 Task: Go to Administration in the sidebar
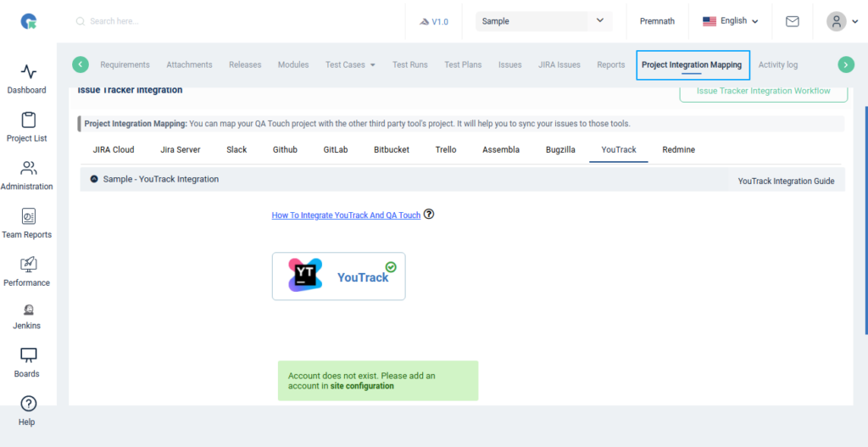28,169
